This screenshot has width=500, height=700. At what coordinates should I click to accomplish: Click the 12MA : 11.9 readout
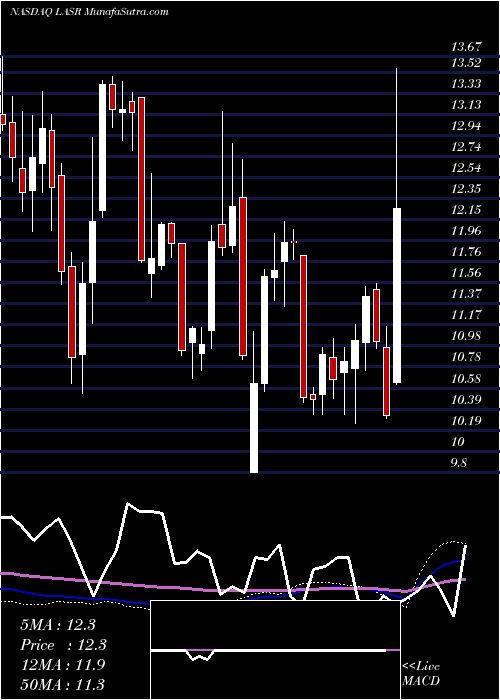(x=63, y=665)
